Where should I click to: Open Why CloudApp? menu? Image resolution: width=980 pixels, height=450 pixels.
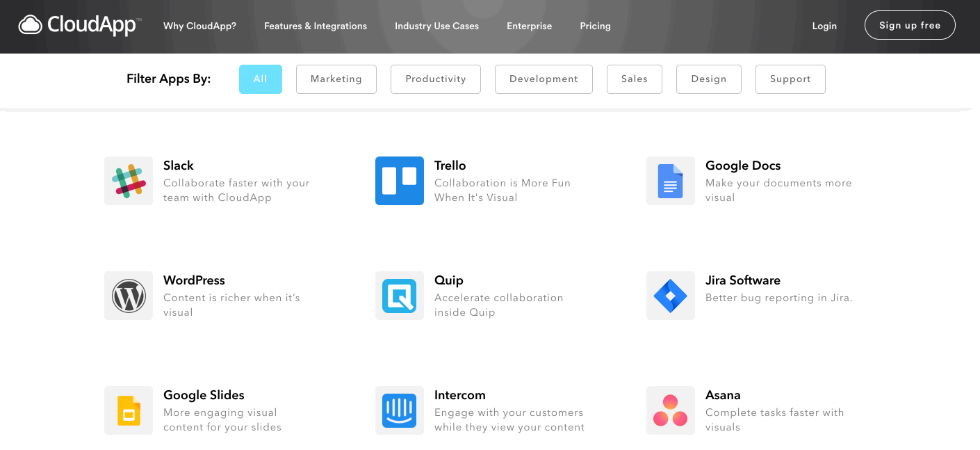(199, 26)
